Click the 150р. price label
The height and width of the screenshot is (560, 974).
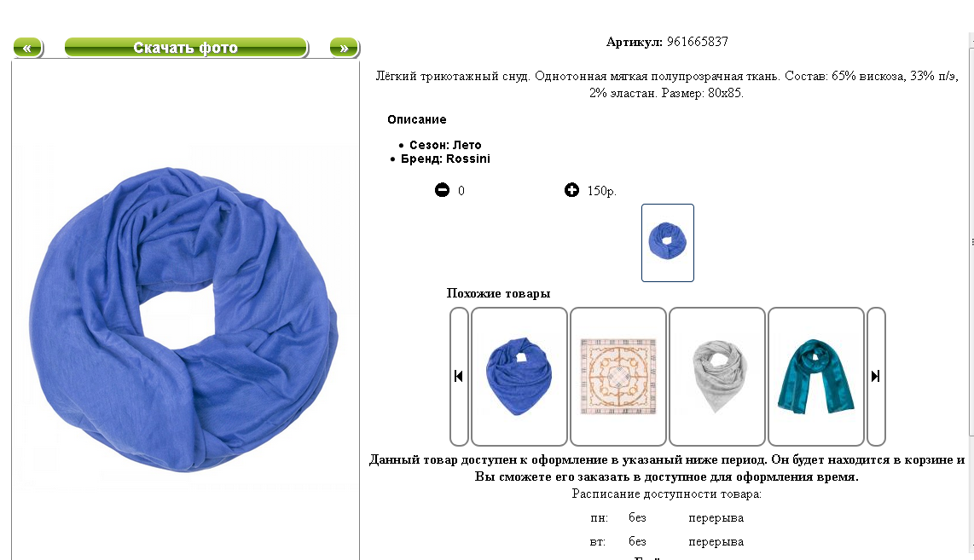click(602, 191)
